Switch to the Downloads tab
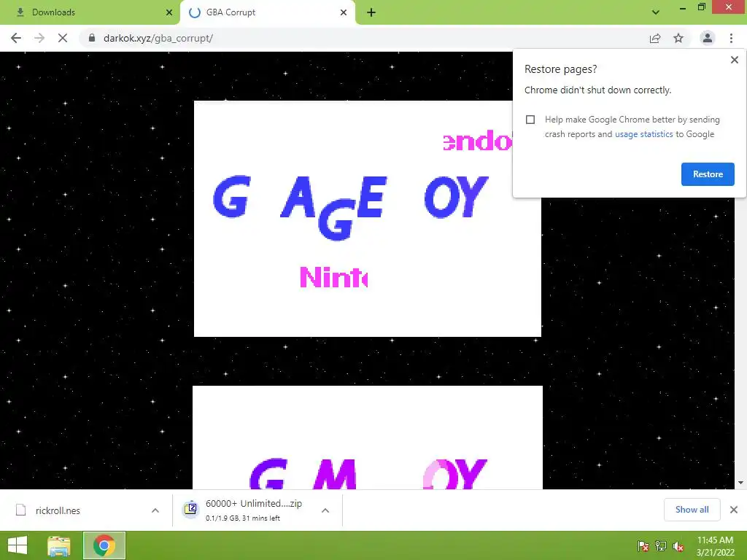This screenshot has height=560, width=747. [90, 12]
